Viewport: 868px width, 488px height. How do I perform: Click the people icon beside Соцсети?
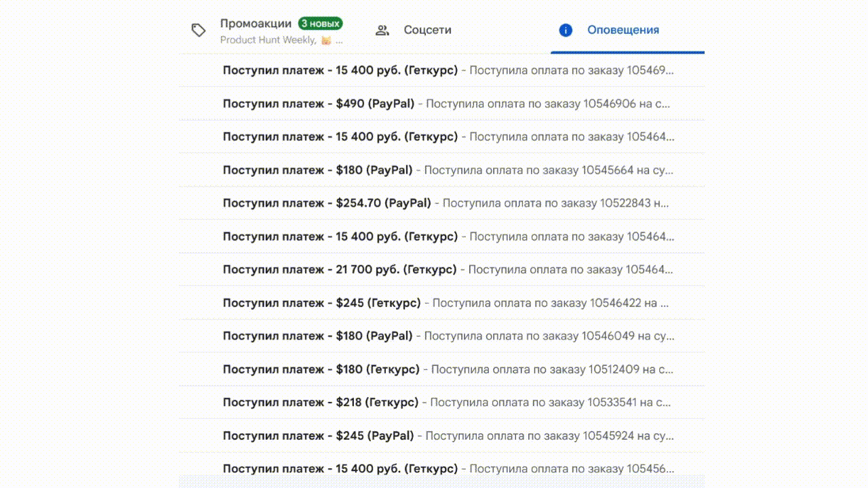[382, 30]
